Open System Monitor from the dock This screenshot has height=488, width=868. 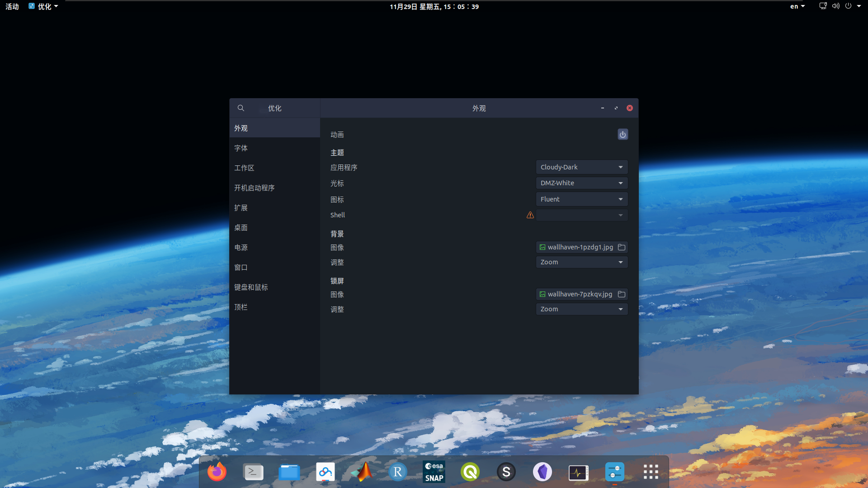[579, 472]
